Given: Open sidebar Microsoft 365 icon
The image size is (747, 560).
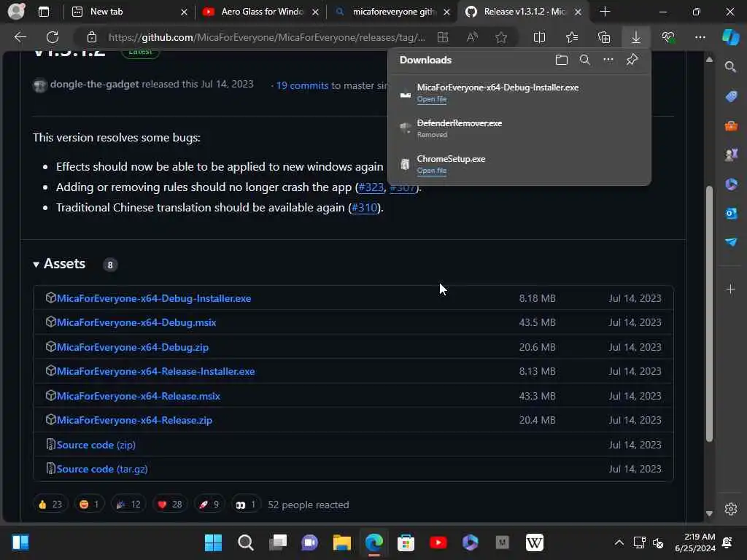Looking at the screenshot, I should [731, 184].
